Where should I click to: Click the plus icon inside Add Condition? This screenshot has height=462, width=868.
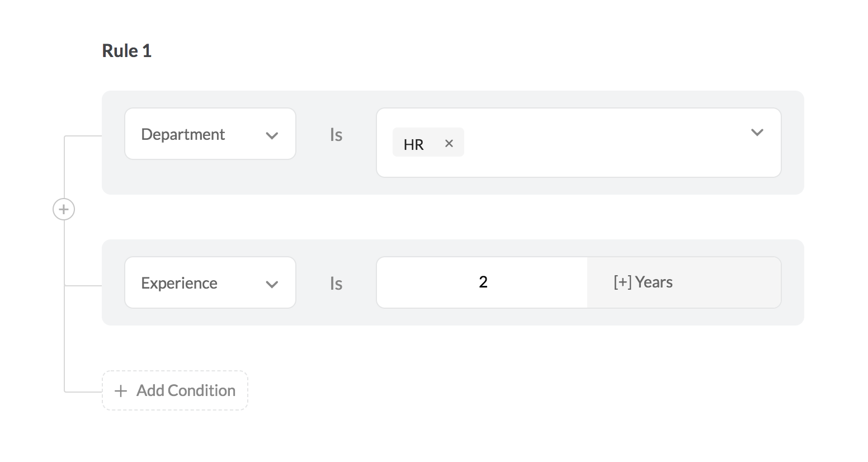120,391
